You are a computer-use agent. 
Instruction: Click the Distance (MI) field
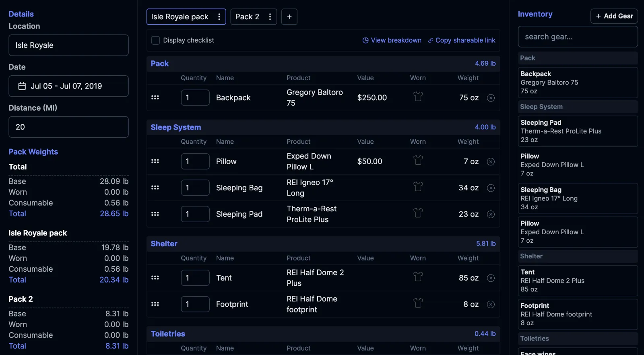[x=68, y=127]
